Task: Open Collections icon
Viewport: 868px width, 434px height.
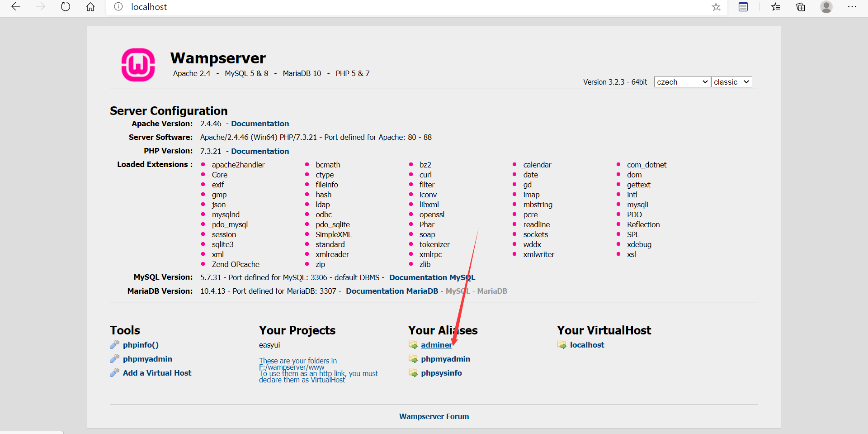Action: (801, 7)
